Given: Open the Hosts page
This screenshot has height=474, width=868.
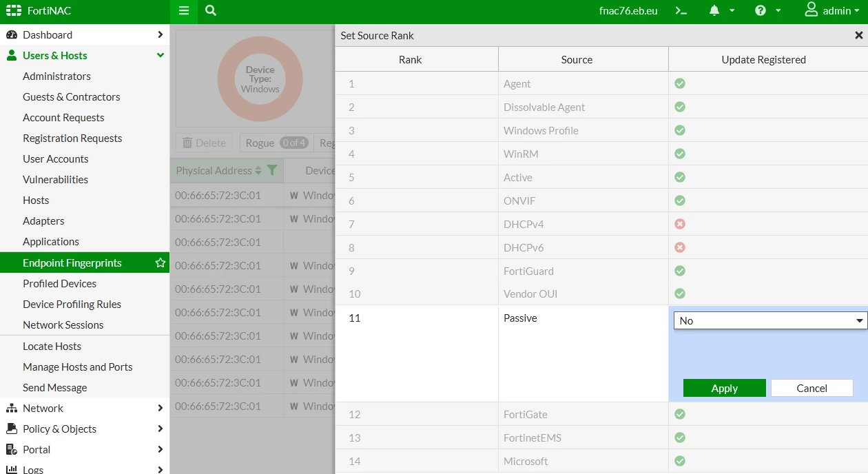Looking at the screenshot, I should (x=36, y=200).
